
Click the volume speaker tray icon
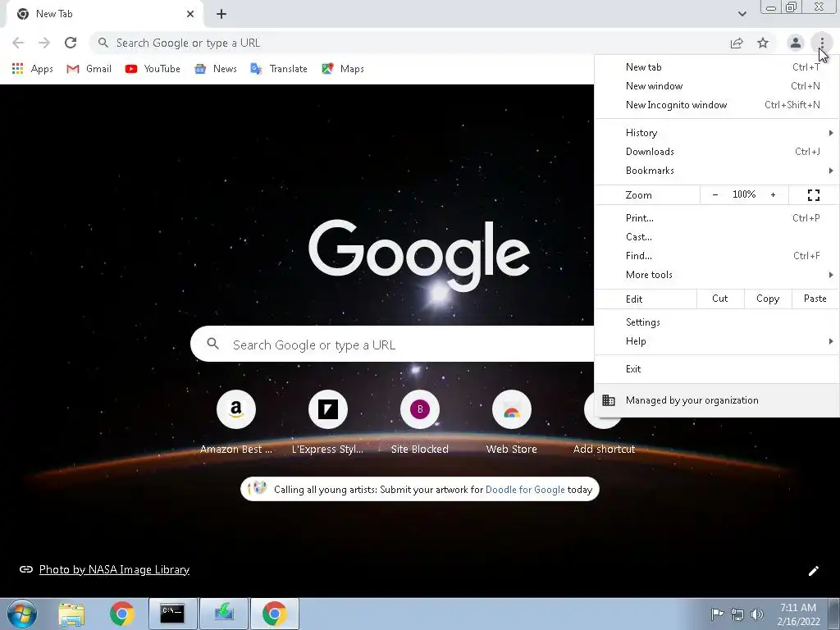[x=757, y=614]
